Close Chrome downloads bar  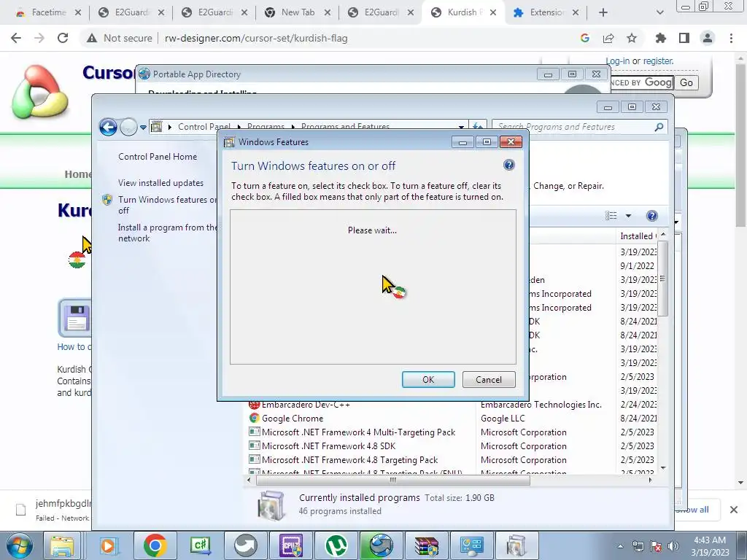(734, 510)
